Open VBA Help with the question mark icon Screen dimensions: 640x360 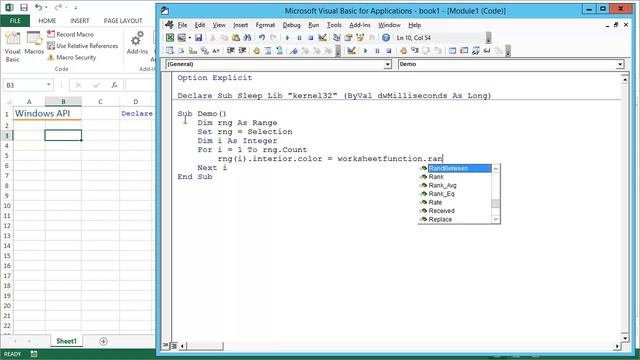click(386, 38)
